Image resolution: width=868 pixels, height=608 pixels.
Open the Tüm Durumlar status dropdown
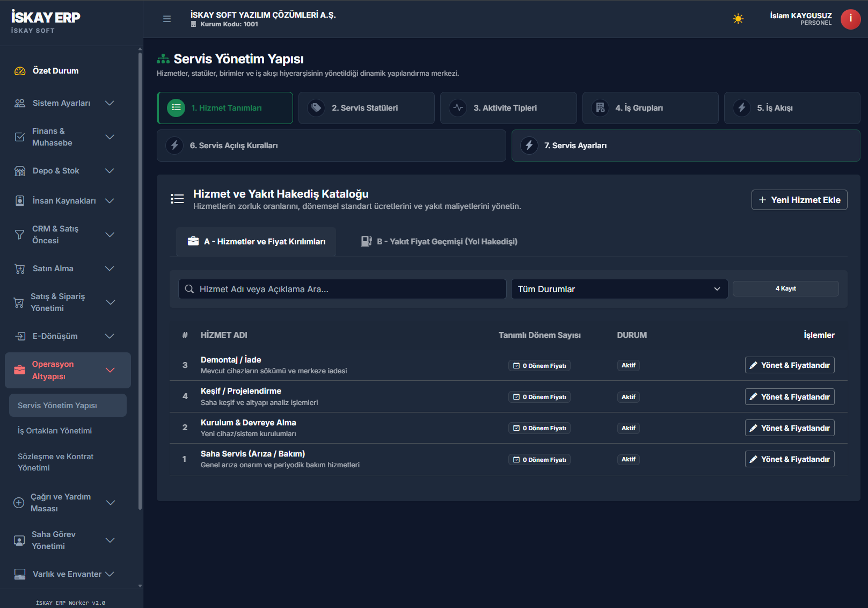pos(619,289)
